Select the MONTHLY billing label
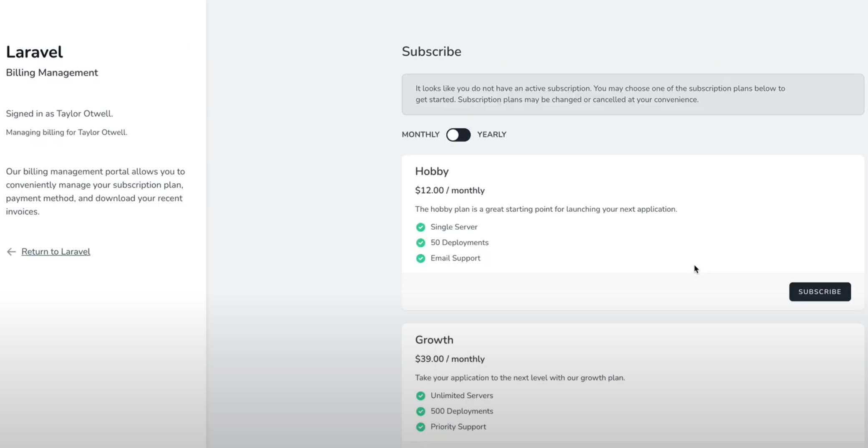Viewport: 868px width, 448px height. tap(420, 134)
